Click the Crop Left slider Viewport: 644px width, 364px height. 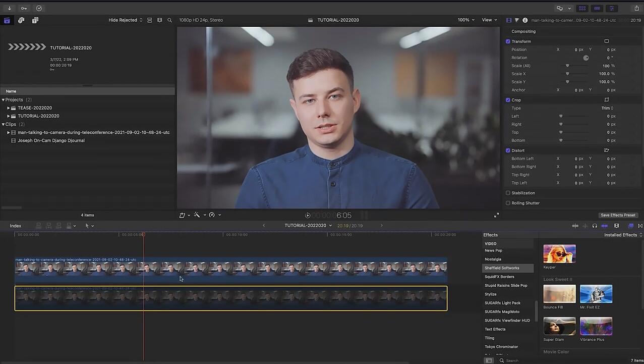[574, 116]
